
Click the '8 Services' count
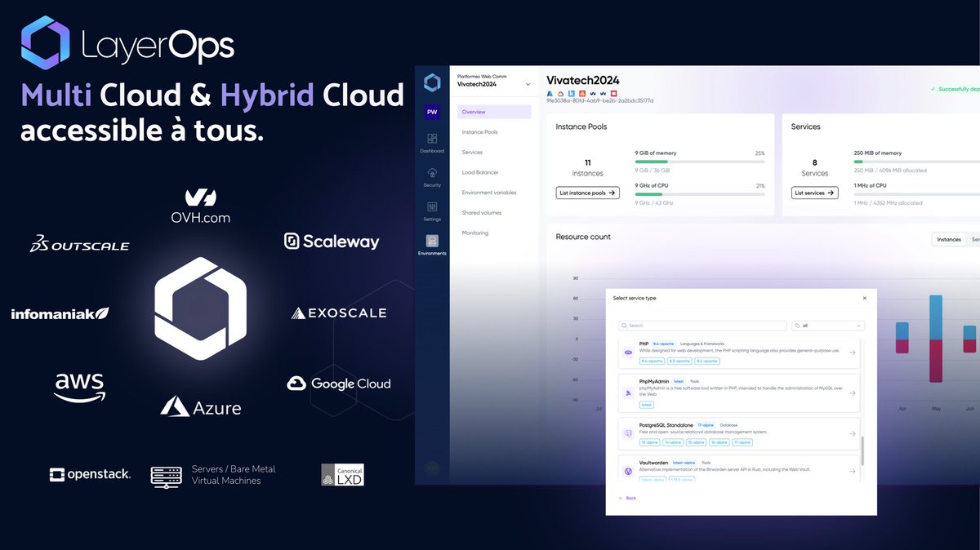815,168
